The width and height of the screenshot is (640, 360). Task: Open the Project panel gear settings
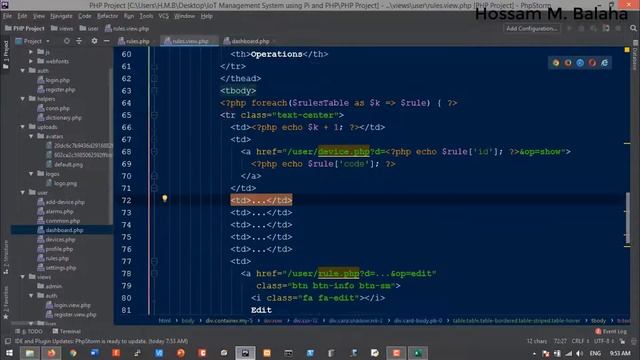pos(94,41)
